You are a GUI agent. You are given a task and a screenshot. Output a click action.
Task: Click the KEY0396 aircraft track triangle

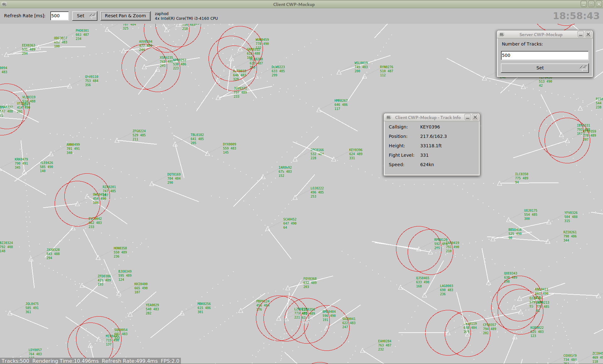[334, 160]
